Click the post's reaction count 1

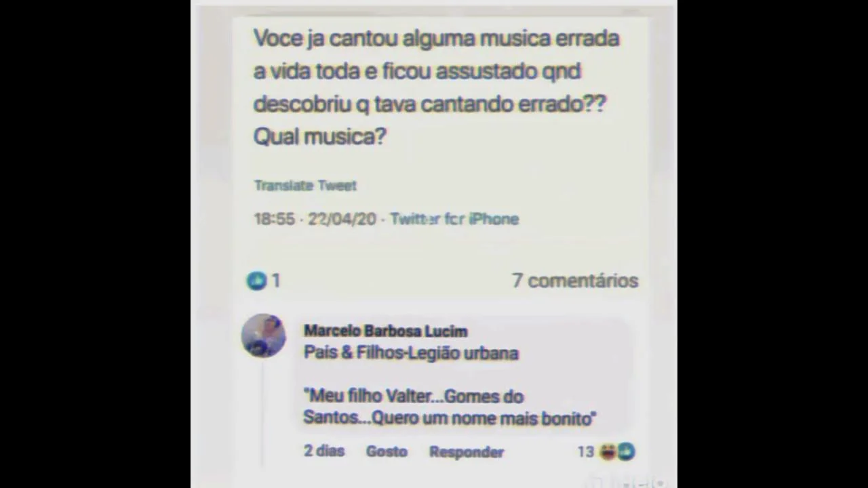[x=276, y=281]
